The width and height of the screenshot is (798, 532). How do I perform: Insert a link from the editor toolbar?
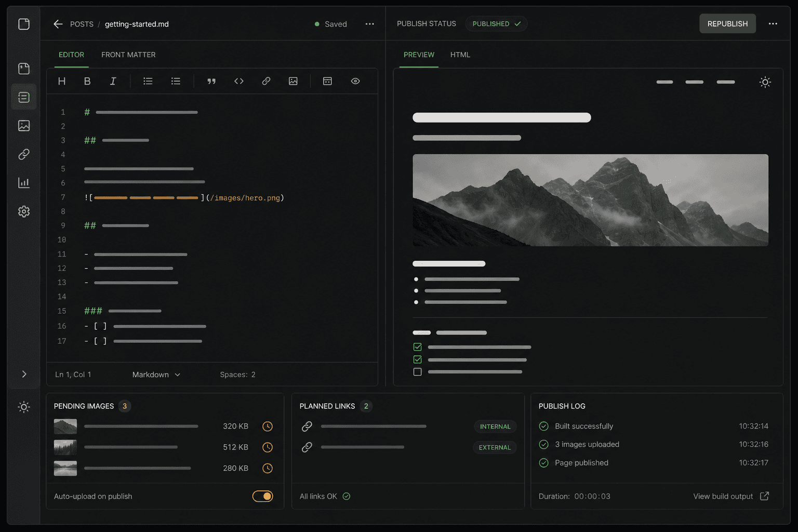point(266,81)
